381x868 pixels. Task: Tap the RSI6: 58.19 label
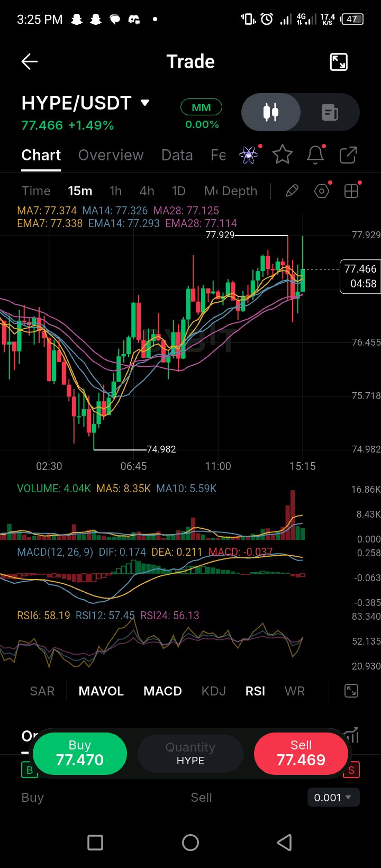click(43, 616)
